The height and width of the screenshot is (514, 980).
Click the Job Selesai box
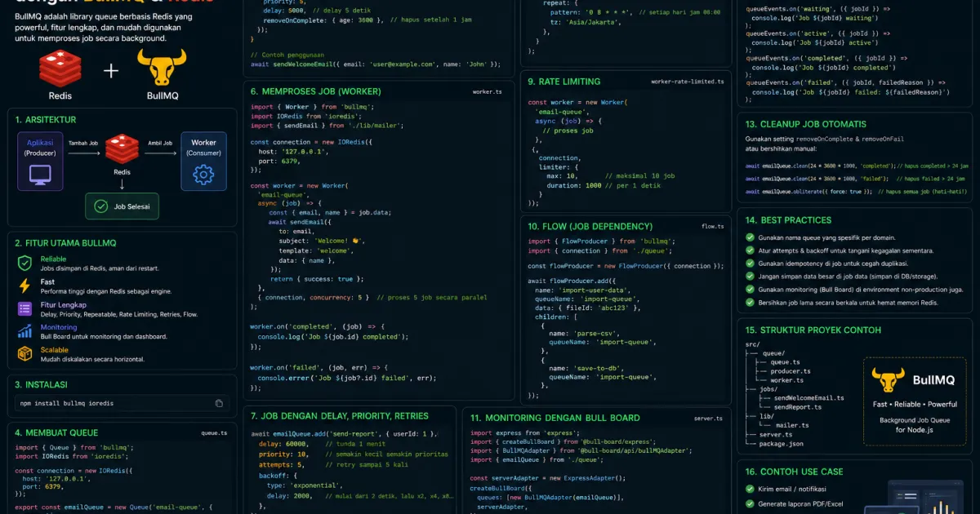pyautogui.click(x=122, y=206)
